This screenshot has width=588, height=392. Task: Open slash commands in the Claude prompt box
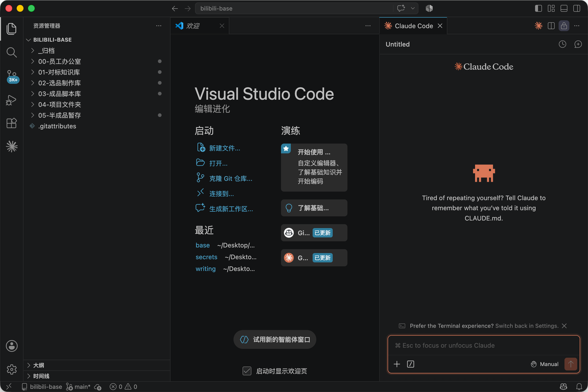pos(411,364)
